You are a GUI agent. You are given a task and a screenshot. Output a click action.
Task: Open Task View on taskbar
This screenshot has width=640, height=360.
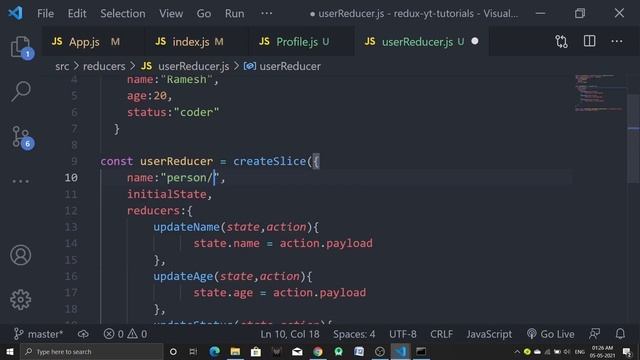(x=193, y=351)
